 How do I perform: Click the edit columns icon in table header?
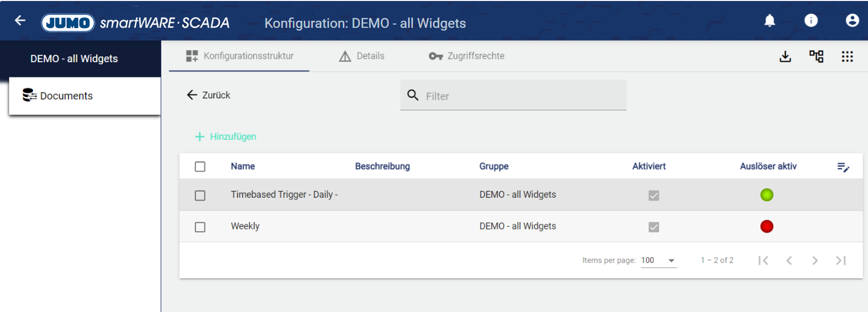(x=843, y=167)
